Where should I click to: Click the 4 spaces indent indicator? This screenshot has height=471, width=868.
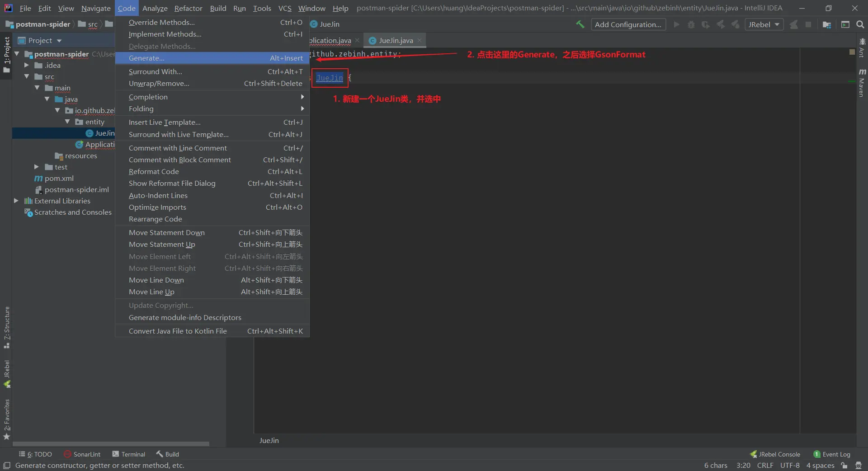tap(820, 466)
